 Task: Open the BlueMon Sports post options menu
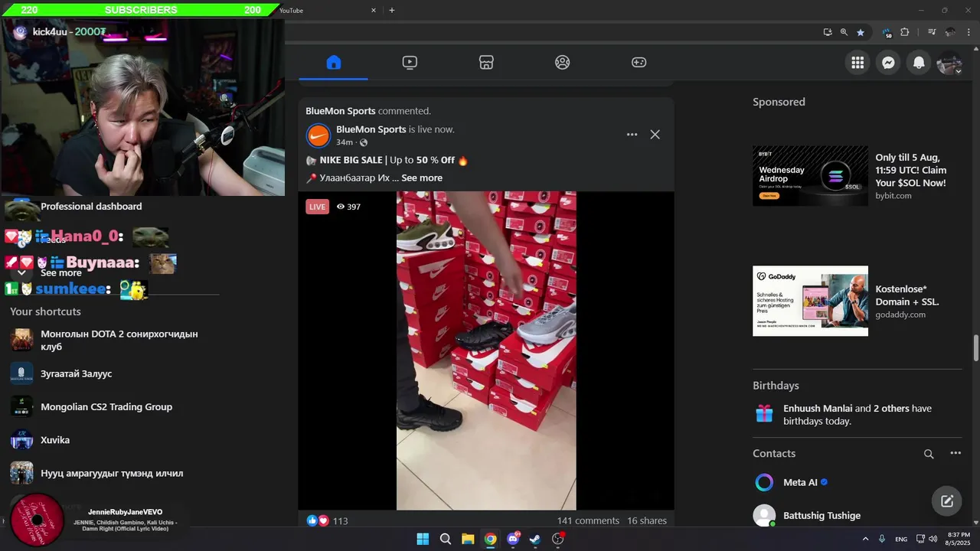click(x=632, y=135)
